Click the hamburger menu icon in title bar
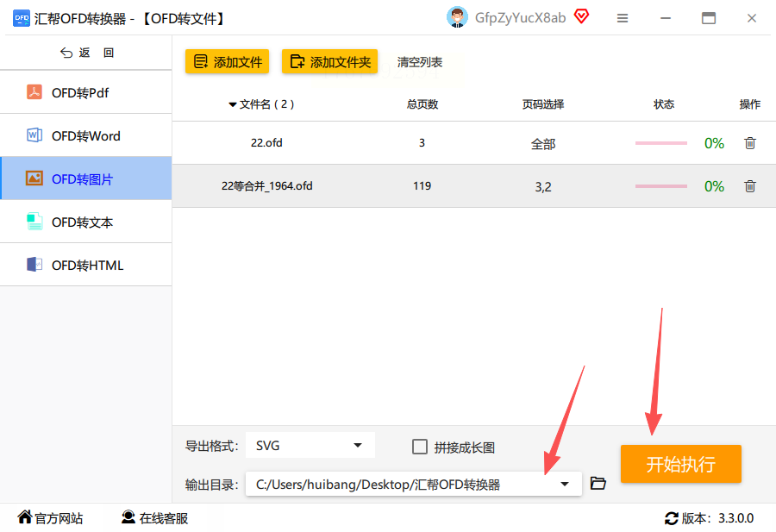 click(x=623, y=18)
